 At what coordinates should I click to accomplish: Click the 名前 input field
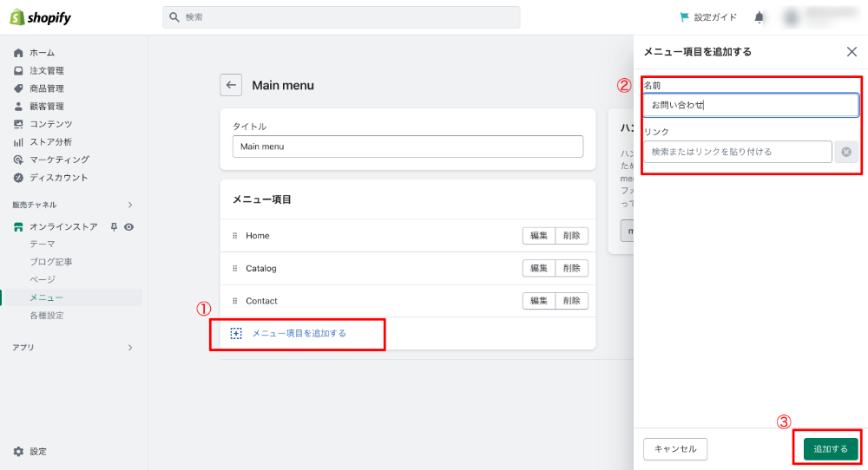751,105
